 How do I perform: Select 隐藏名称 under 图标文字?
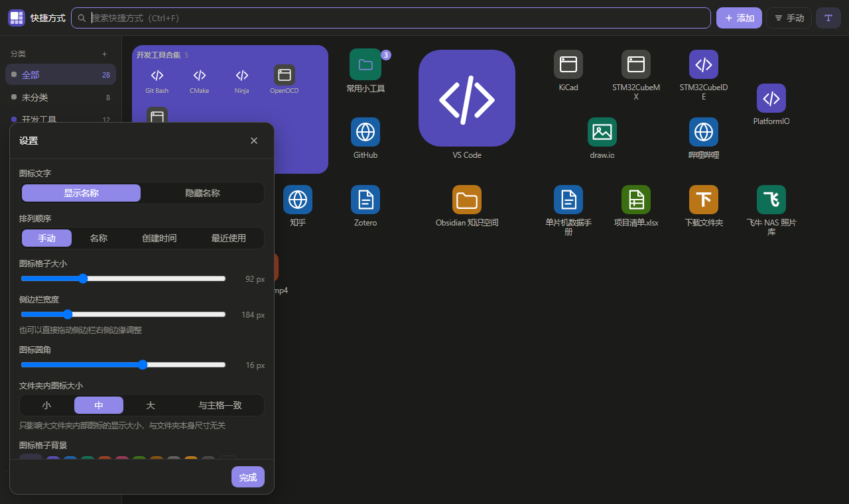[x=202, y=193]
